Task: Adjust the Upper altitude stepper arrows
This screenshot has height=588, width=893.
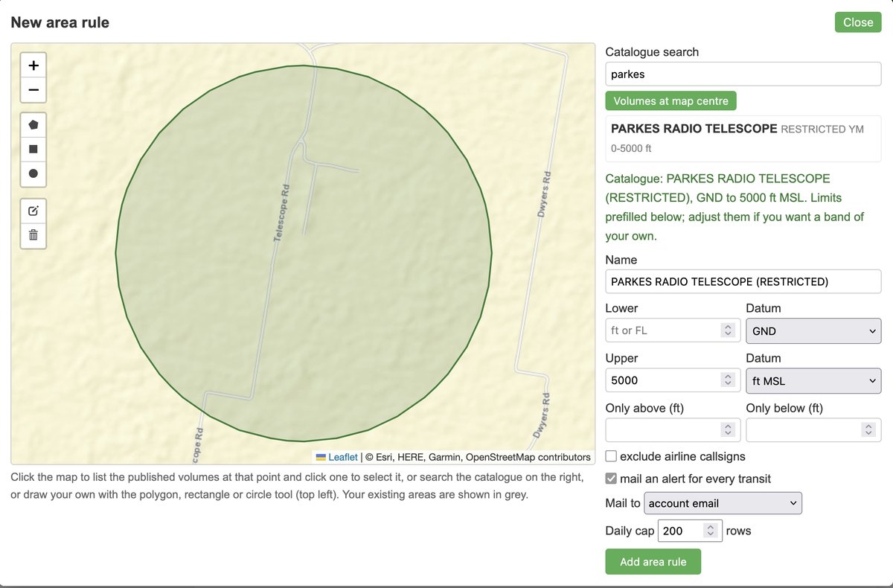Action: click(729, 380)
